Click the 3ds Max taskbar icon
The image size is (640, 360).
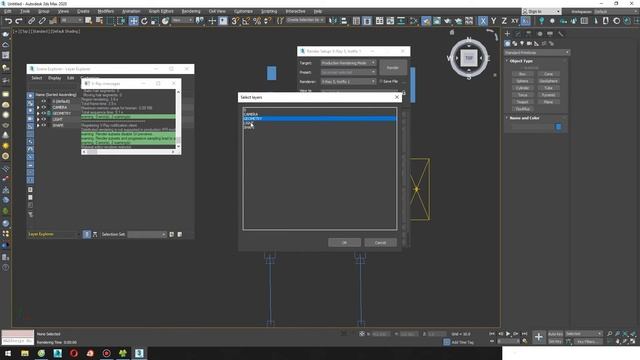pos(139,353)
